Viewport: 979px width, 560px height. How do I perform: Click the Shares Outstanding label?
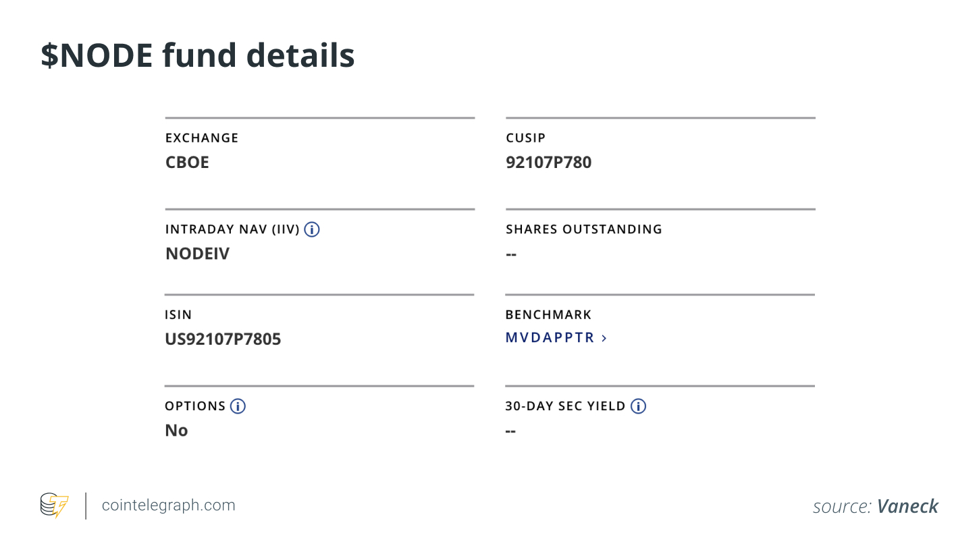pos(584,229)
